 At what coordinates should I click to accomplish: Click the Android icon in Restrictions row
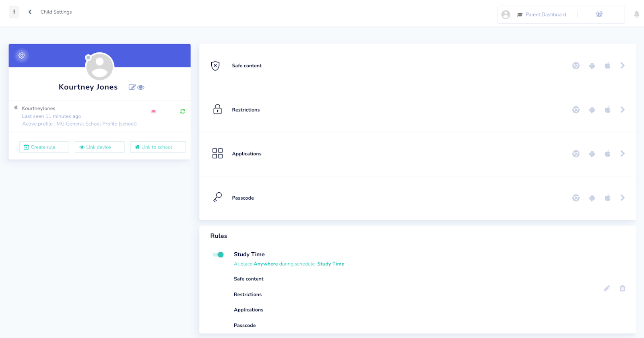(592, 110)
